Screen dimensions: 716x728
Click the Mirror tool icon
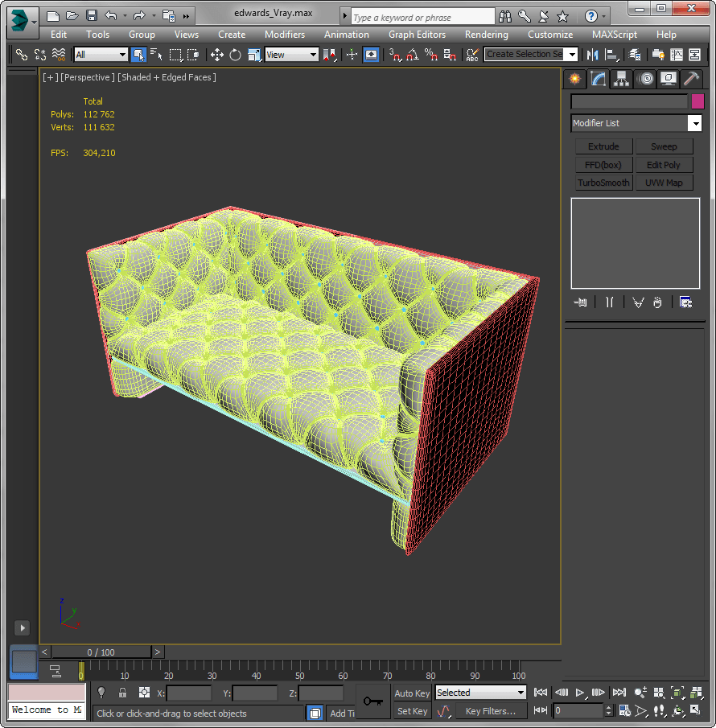point(593,55)
